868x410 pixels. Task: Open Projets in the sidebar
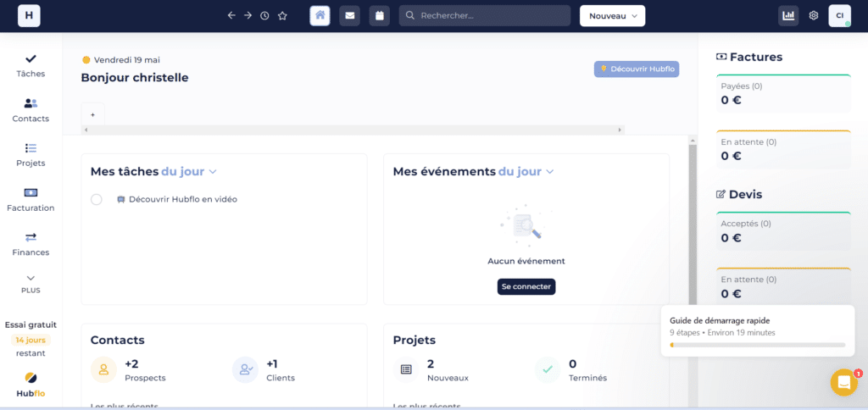coord(31,156)
